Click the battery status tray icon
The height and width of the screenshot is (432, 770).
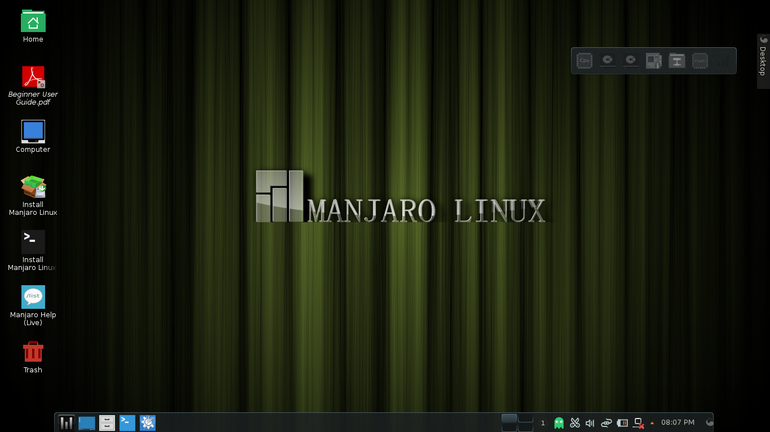(x=622, y=423)
